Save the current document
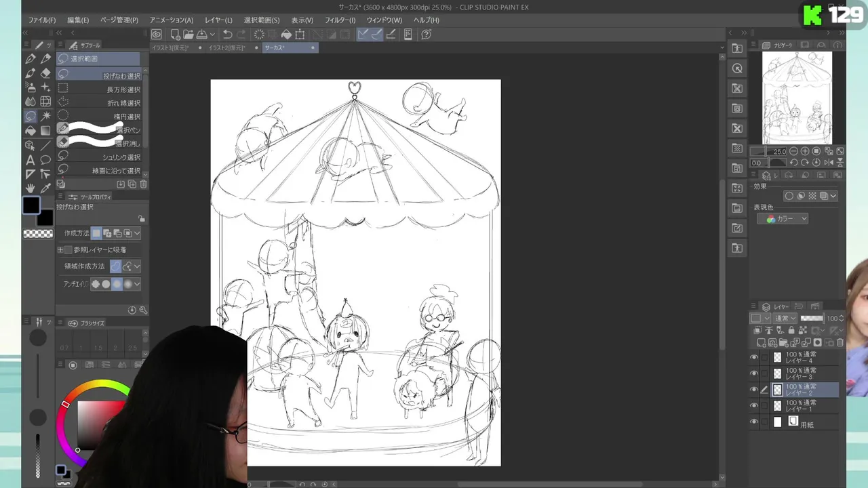 point(201,34)
